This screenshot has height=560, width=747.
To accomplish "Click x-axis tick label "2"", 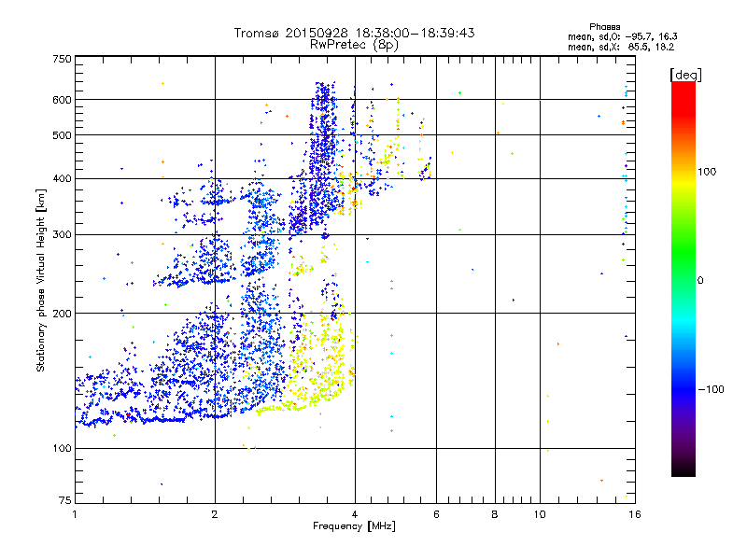I will pos(215,514).
